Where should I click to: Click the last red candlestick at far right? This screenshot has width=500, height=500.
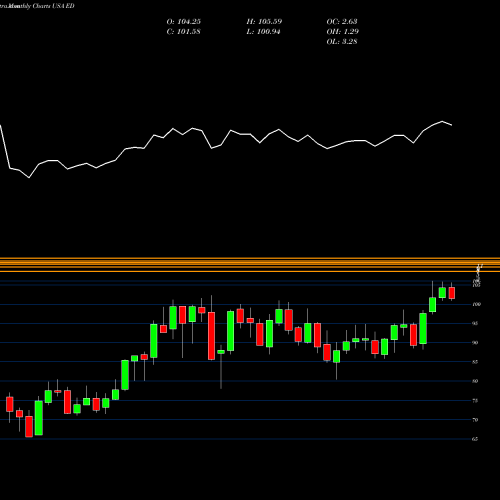pyautogui.click(x=452, y=293)
